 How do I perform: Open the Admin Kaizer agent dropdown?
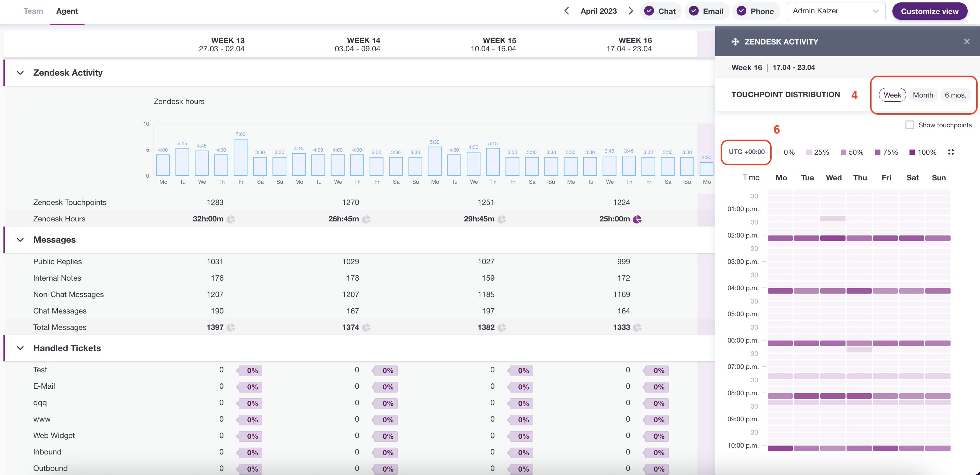click(836, 11)
